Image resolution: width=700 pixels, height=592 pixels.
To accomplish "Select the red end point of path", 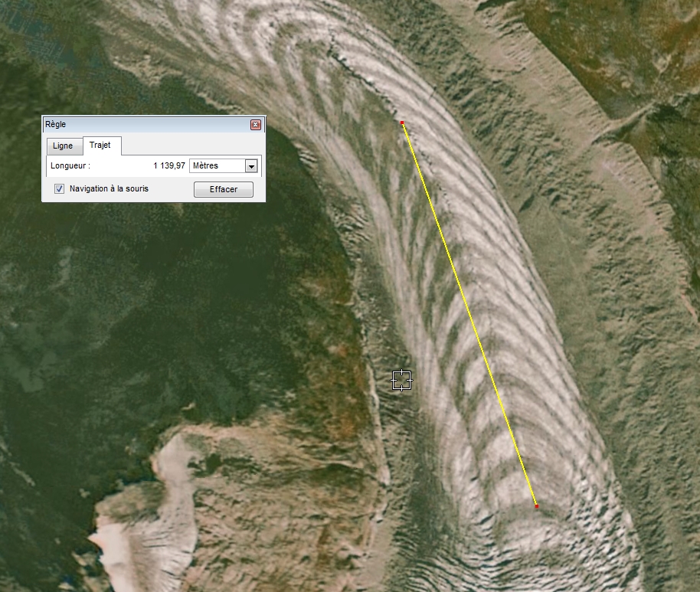I will pos(536,506).
